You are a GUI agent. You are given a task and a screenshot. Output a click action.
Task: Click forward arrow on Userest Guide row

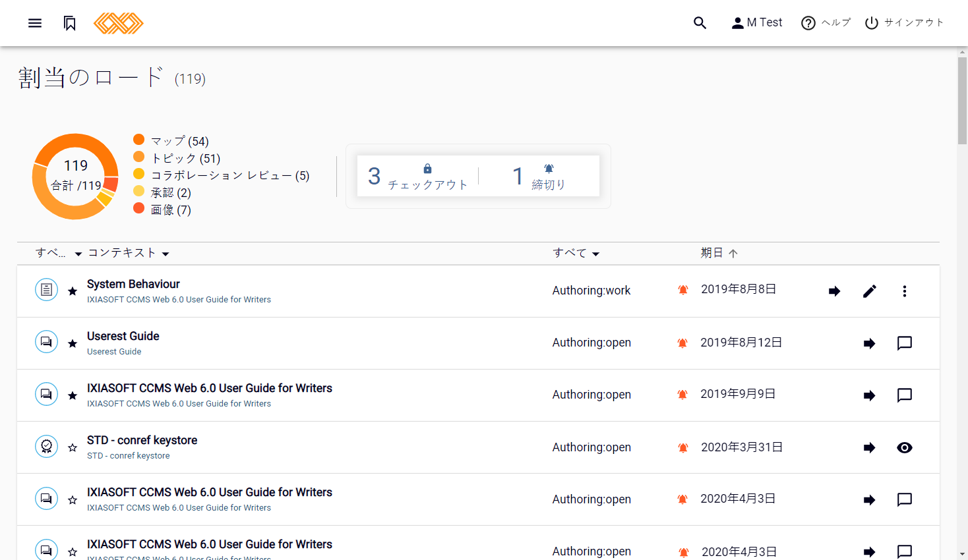(870, 343)
